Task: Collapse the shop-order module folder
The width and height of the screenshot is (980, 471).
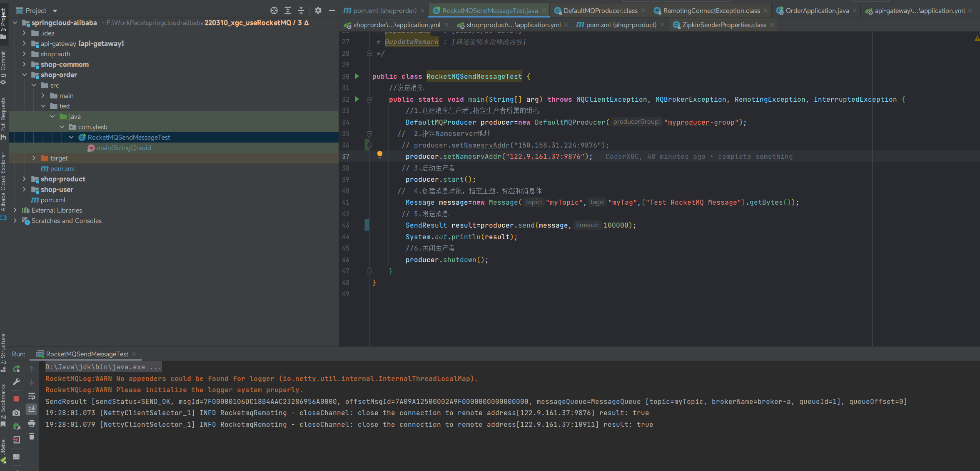Action: (24, 75)
